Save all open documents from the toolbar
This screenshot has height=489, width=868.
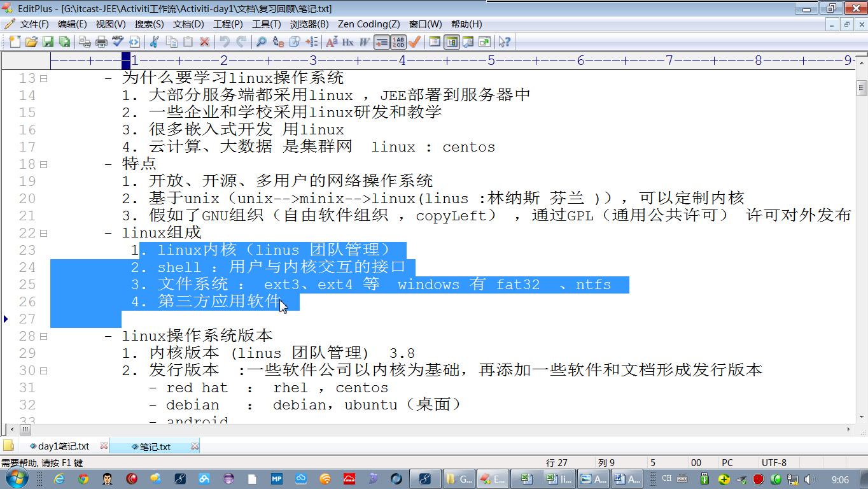coord(66,41)
